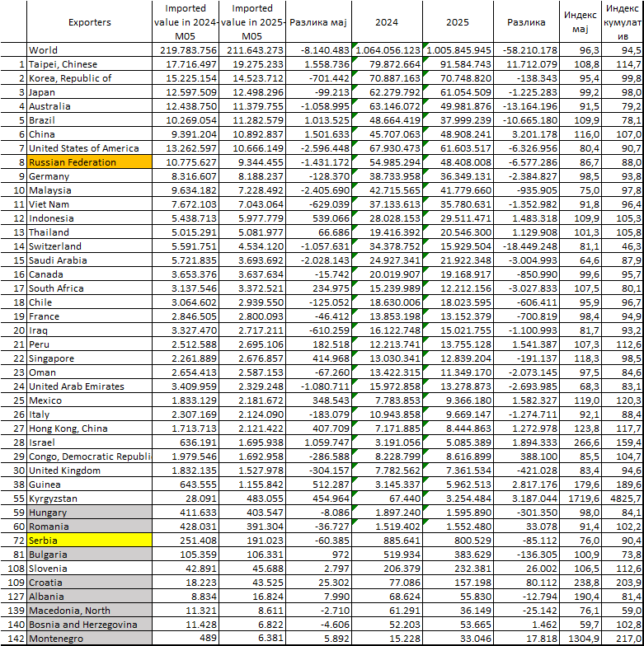Select Peru's 112,6 cumulative index
Viewport: 644px width, 646px height.
coord(622,344)
